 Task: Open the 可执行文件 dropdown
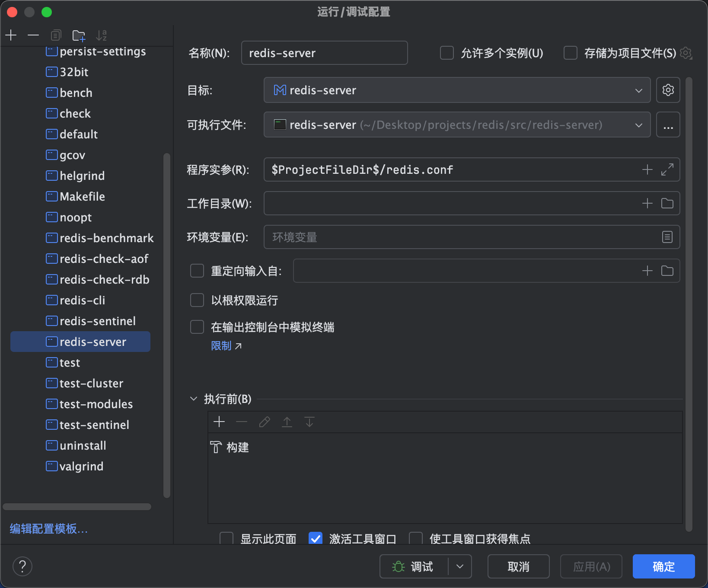tap(639, 125)
